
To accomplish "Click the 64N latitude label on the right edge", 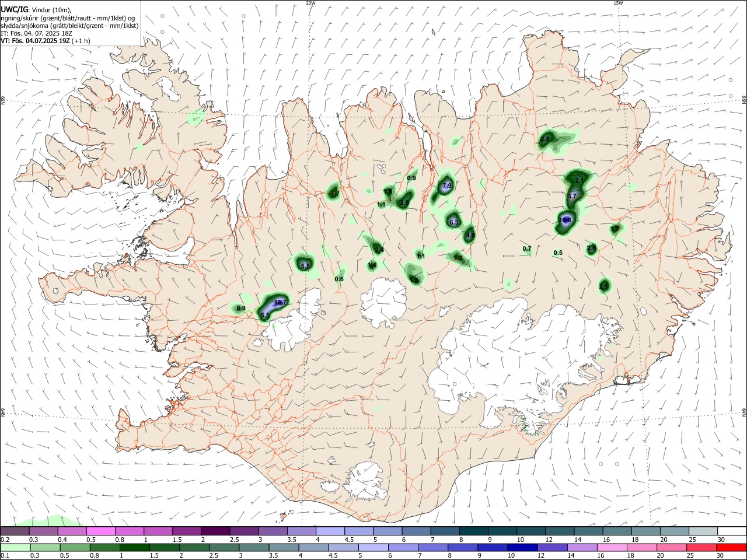I will 744,412.
